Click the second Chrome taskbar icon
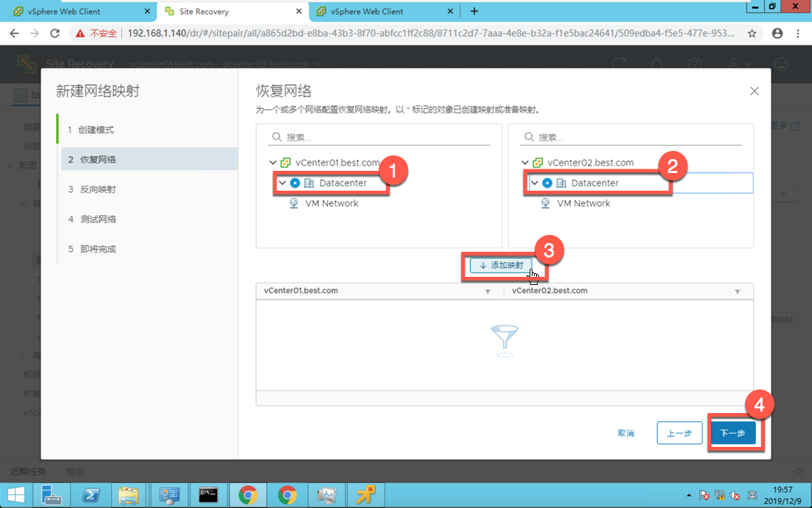 click(288, 495)
